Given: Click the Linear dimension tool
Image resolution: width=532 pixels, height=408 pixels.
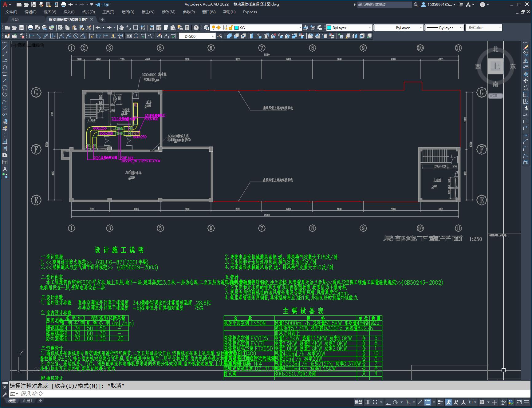Looking at the screenshot, I should tap(32, 36).
